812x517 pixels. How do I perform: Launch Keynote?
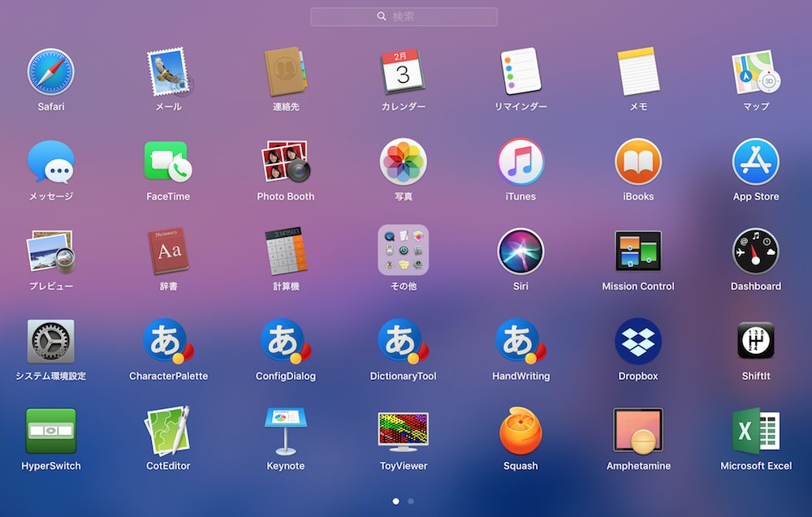[x=286, y=431]
